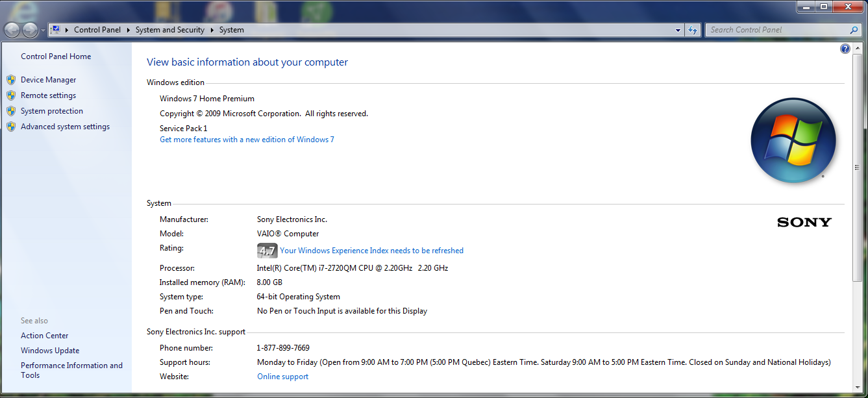
Task: Click the shield icon beside Device Manager
Action: click(11, 80)
